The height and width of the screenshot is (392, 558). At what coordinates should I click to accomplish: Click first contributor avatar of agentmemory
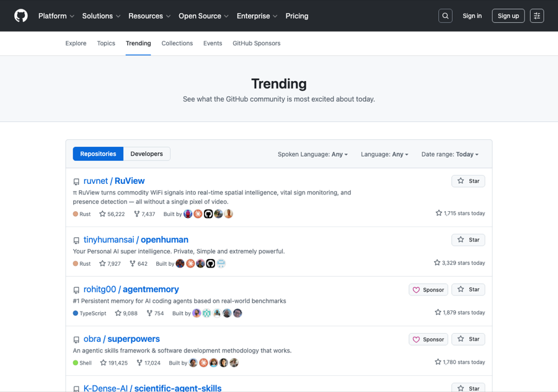point(197,313)
